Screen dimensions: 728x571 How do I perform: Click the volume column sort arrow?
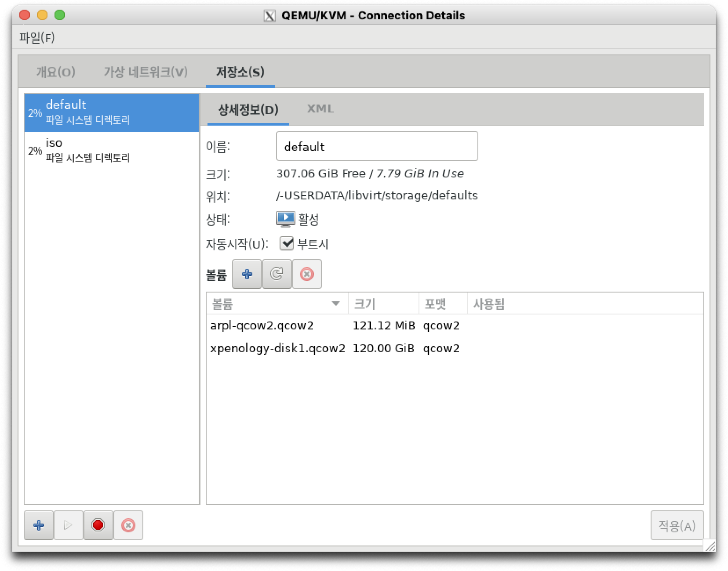[x=336, y=304]
